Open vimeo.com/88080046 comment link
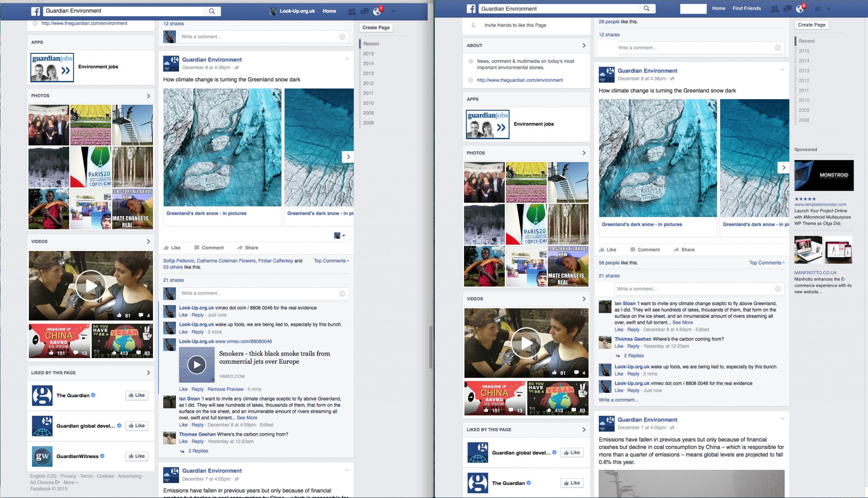This screenshot has width=868, height=498. pyautogui.click(x=243, y=342)
